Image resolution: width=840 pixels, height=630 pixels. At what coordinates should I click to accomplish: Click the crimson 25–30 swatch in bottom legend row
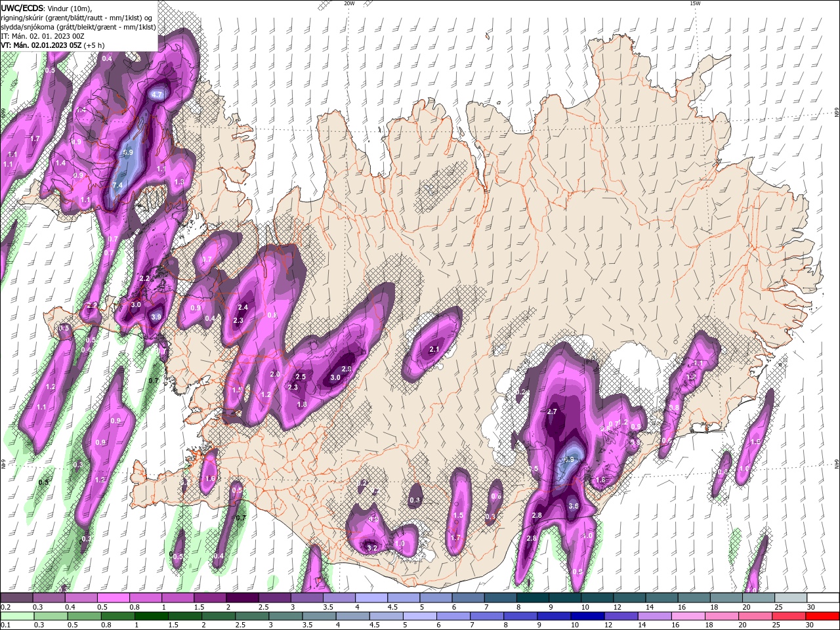[789, 616]
